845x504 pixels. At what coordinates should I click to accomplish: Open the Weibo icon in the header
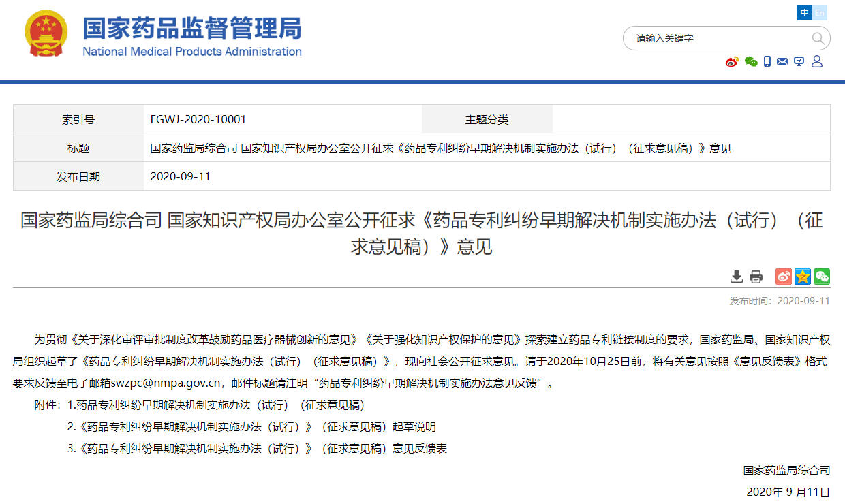click(x=732, y=62)
